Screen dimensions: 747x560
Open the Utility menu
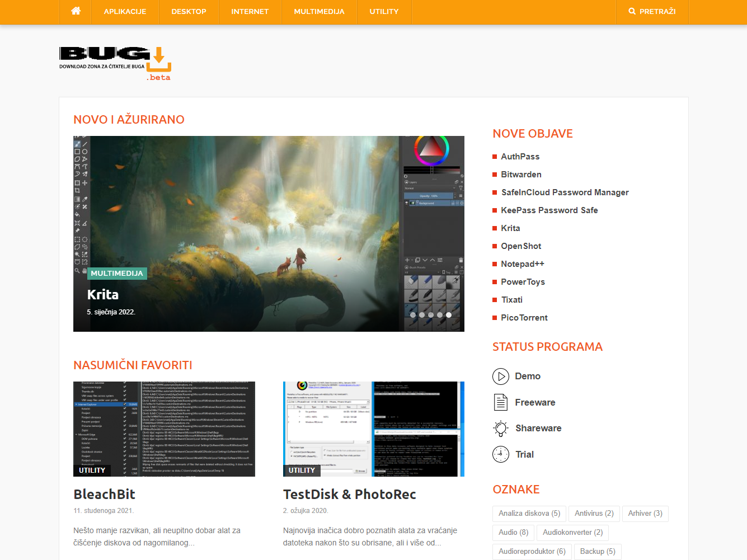tap(384, 11)
